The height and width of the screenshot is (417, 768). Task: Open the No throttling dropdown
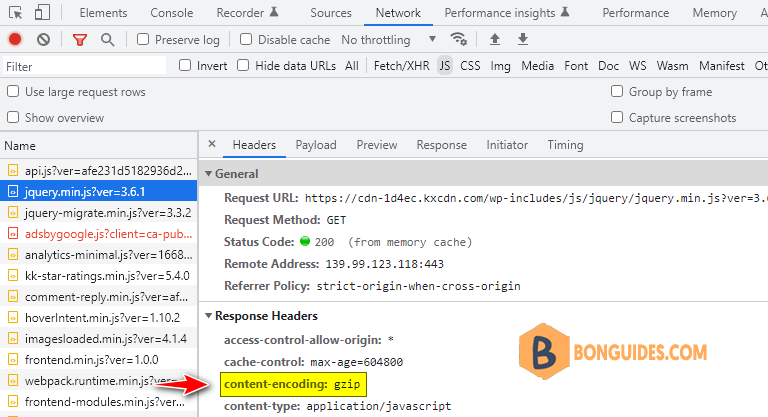click(x=388, y=39)
